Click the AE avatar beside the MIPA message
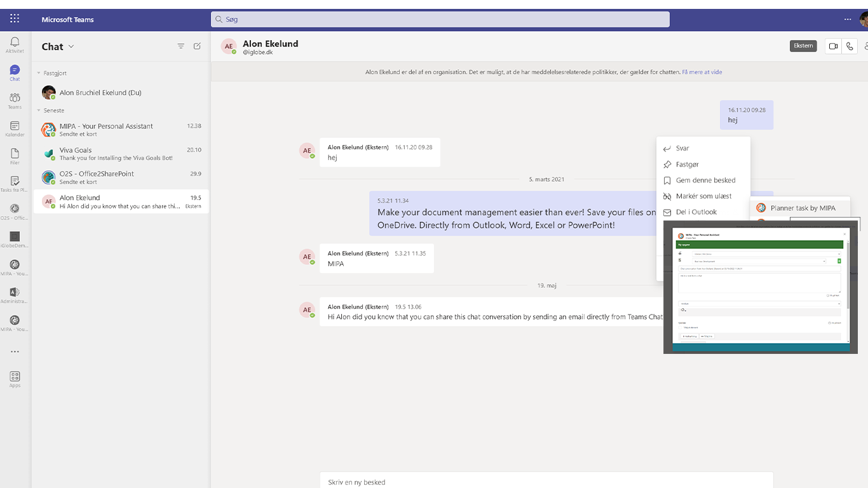The image size is (868, 488). (307, 257)
